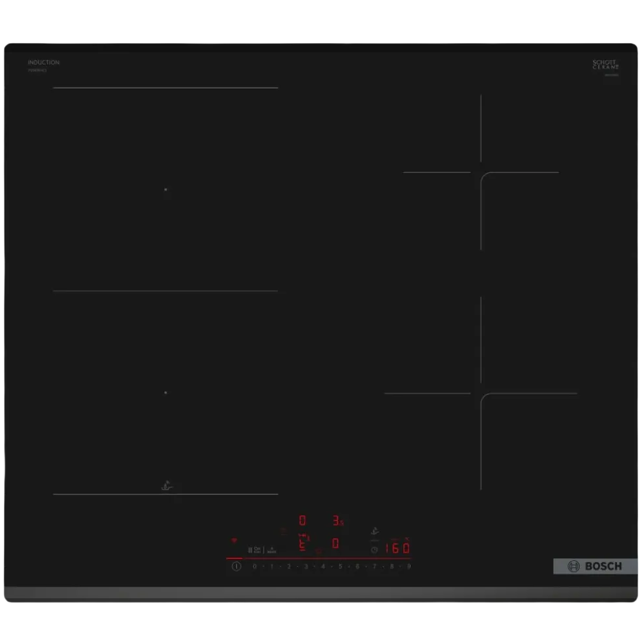Select power level 2 on the slider
The image size is (644, 644).
pos(289,566)
